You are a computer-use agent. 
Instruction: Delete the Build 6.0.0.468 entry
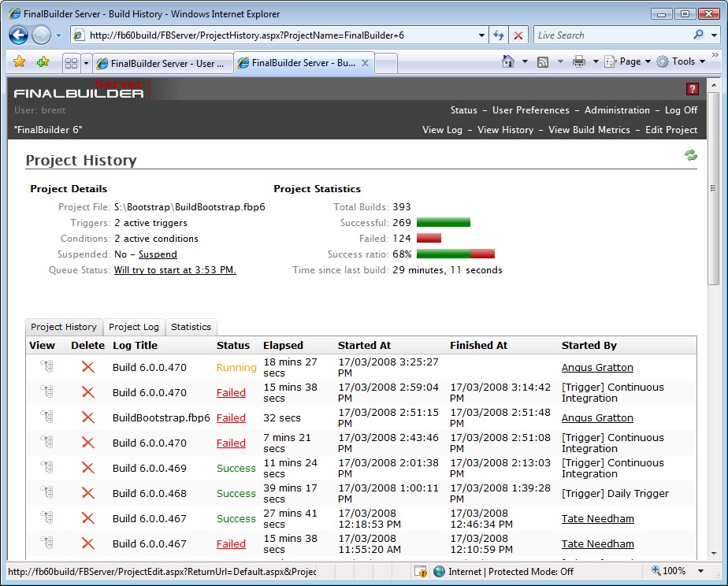87,493
